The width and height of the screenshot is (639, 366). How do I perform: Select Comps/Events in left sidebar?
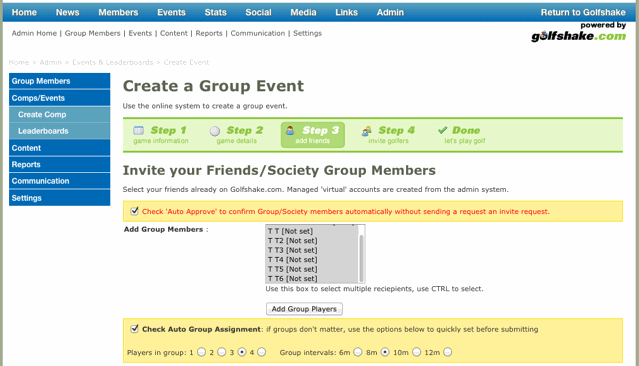[x=59, y=98]
